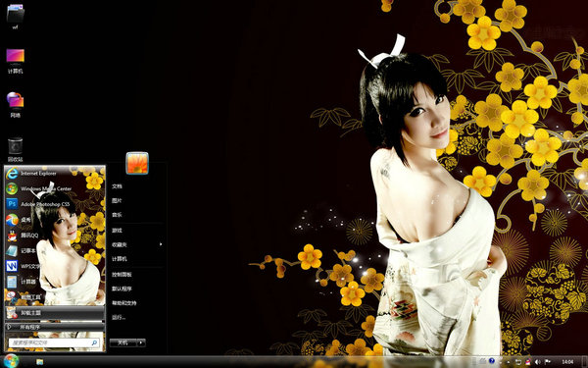
Task: Open the 网络 desktop icon
Action: pos(15,104)
